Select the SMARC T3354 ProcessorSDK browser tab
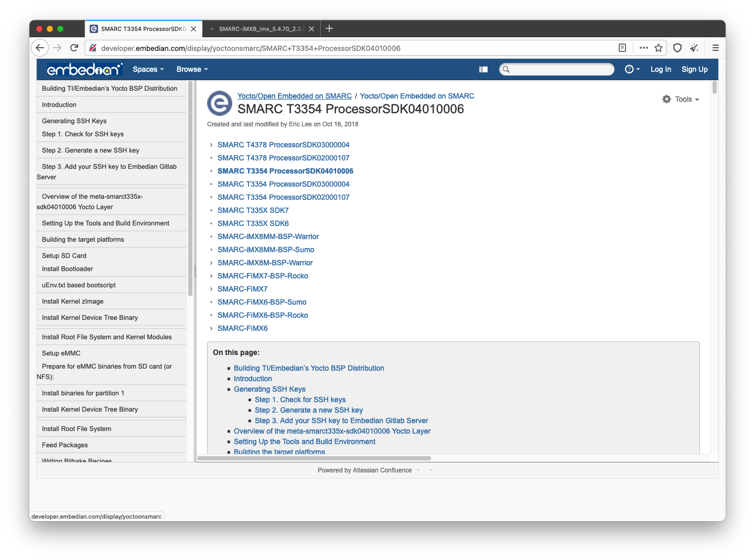The image size is (755, 560). (143, 29)
